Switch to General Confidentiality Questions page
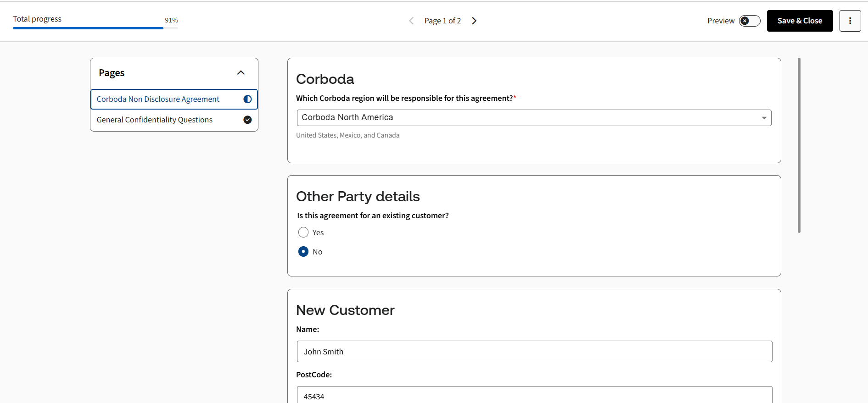 coord(155,120)
